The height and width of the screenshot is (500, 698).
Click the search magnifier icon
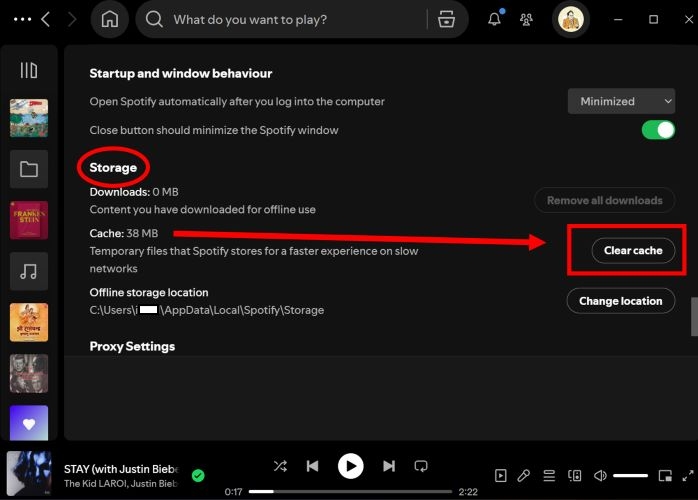coord(154,20)
